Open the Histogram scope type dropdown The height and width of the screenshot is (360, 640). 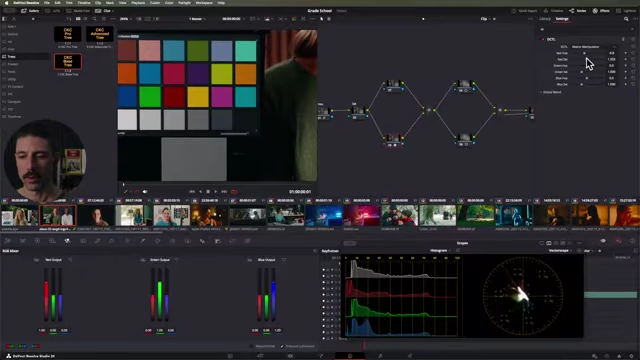[x=440, y=251]
